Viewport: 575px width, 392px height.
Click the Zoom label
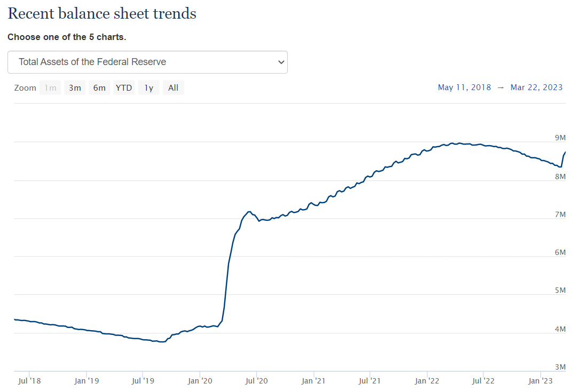click(25, 88)
